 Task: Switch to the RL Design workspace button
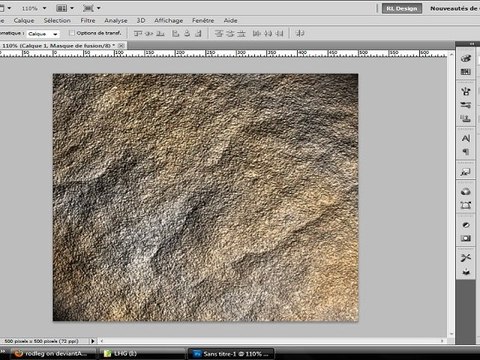402,8
